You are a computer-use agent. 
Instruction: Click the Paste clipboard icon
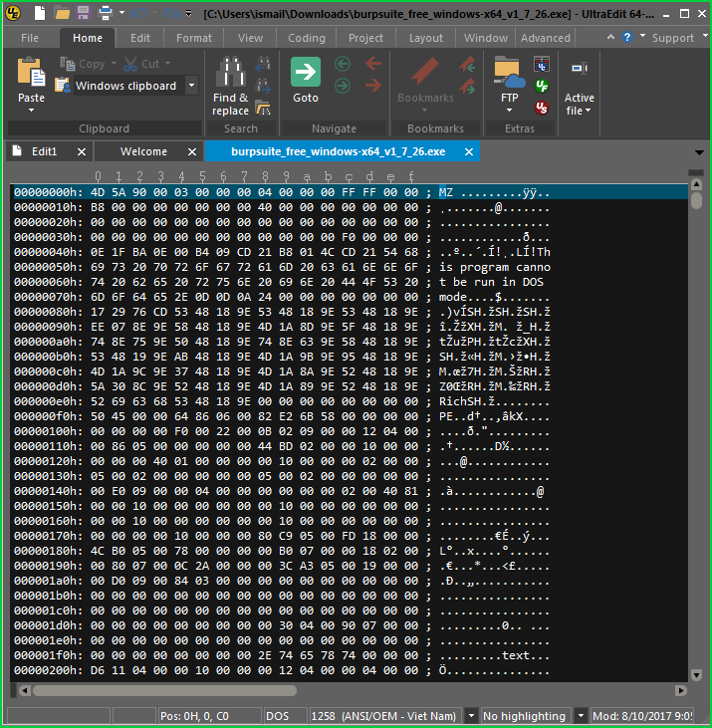31,72
